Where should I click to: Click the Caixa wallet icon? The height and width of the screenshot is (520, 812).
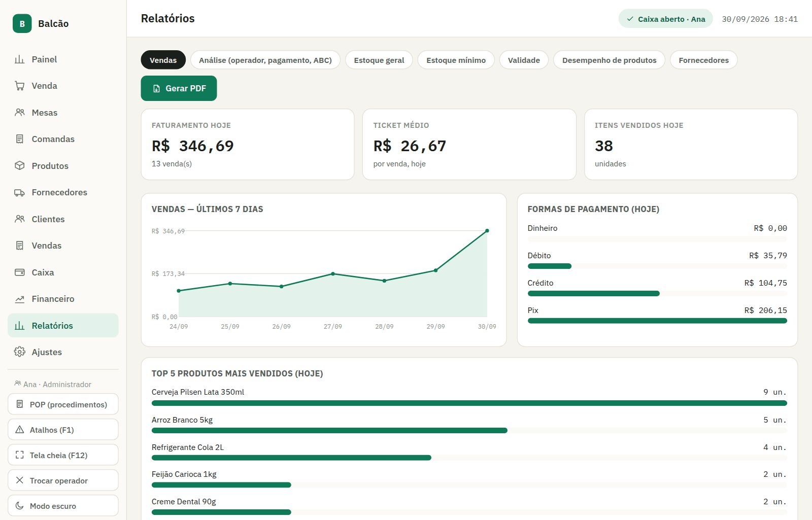pyautogui.click(x=20, y=272)
